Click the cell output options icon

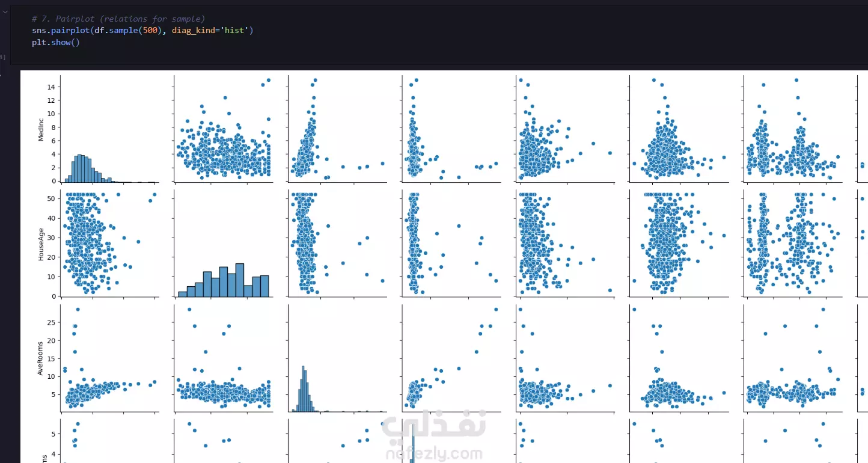pos(1,75)
